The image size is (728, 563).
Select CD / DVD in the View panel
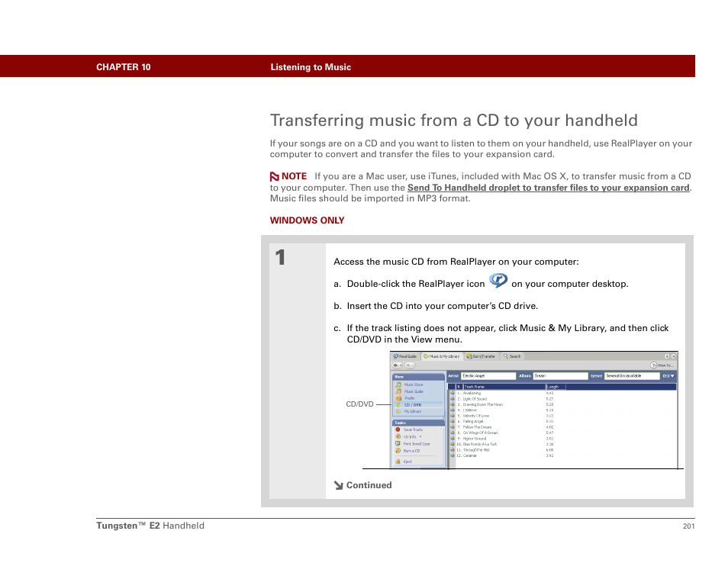coord(419,405)
